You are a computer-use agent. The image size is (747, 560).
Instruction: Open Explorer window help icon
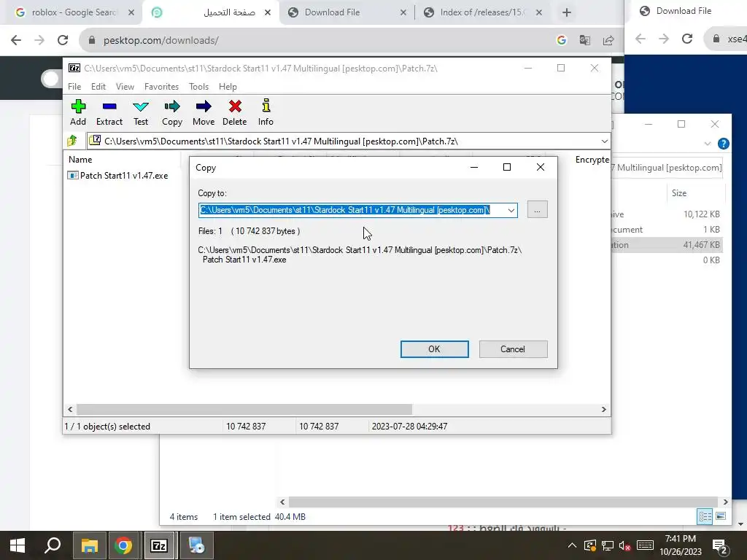click(723, 144)
